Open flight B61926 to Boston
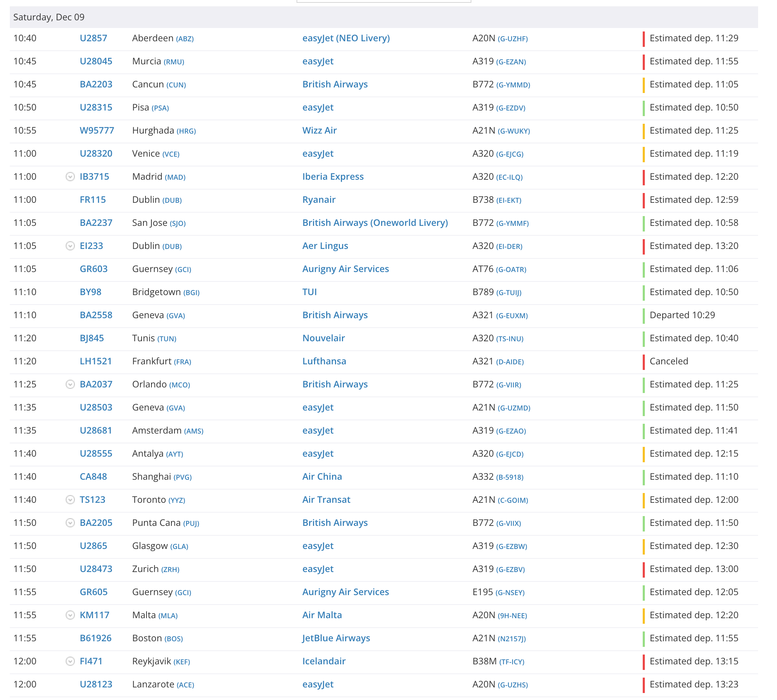 [x=95, y=638]
